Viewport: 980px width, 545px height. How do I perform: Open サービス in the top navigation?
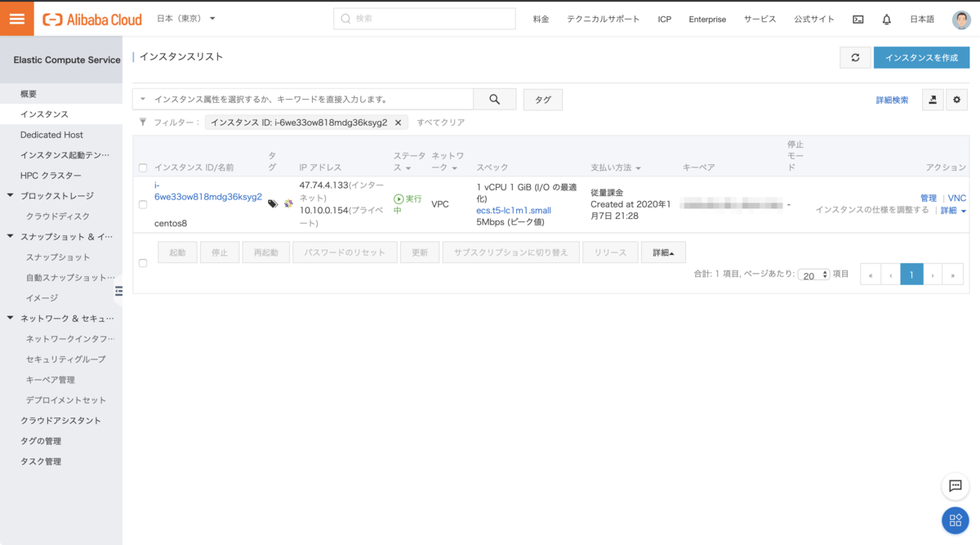click(759, 19)
